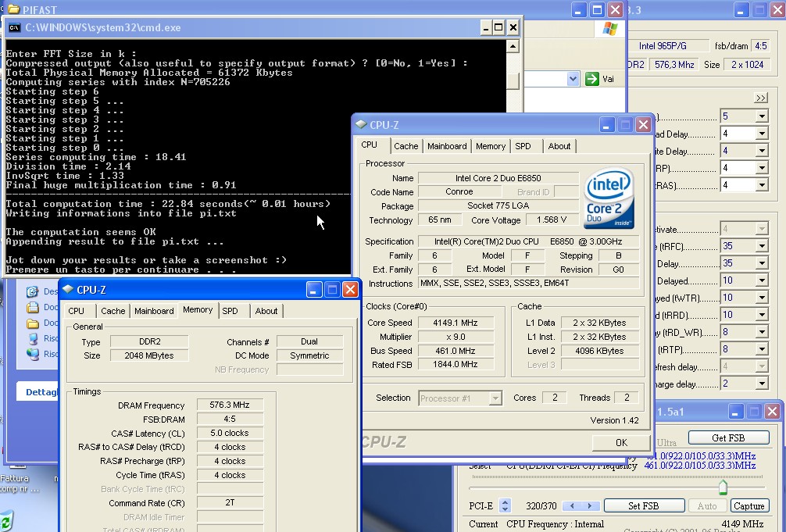Click the Level 2 4096 KBytes value
786x532 pixels.
(x=599, y=351)
